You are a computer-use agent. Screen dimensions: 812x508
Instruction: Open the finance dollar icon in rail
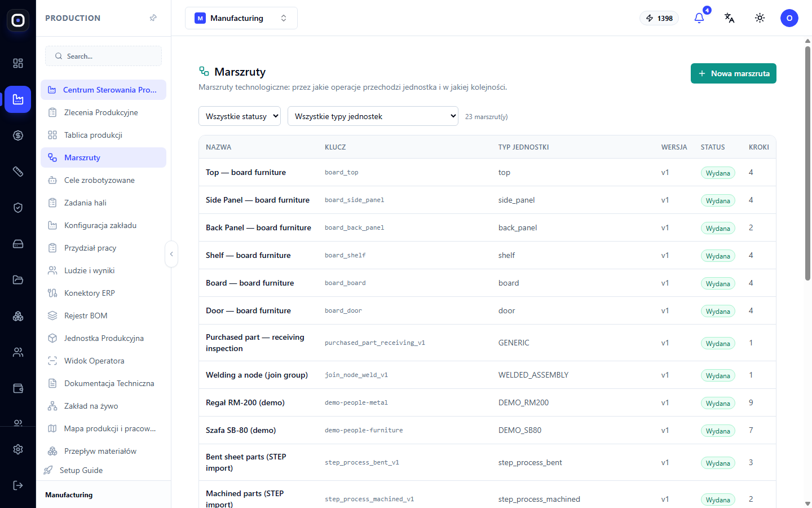(18, 135)
